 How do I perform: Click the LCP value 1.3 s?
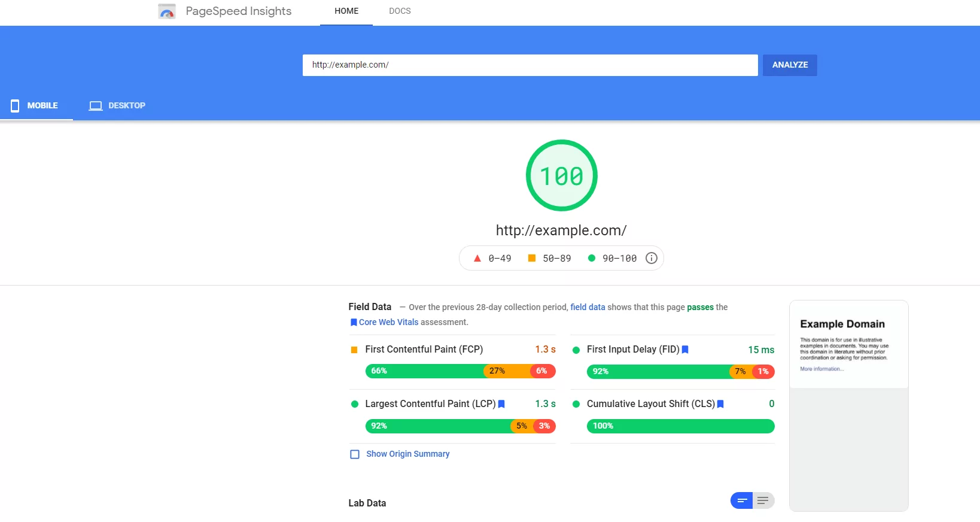coord(545,404)
